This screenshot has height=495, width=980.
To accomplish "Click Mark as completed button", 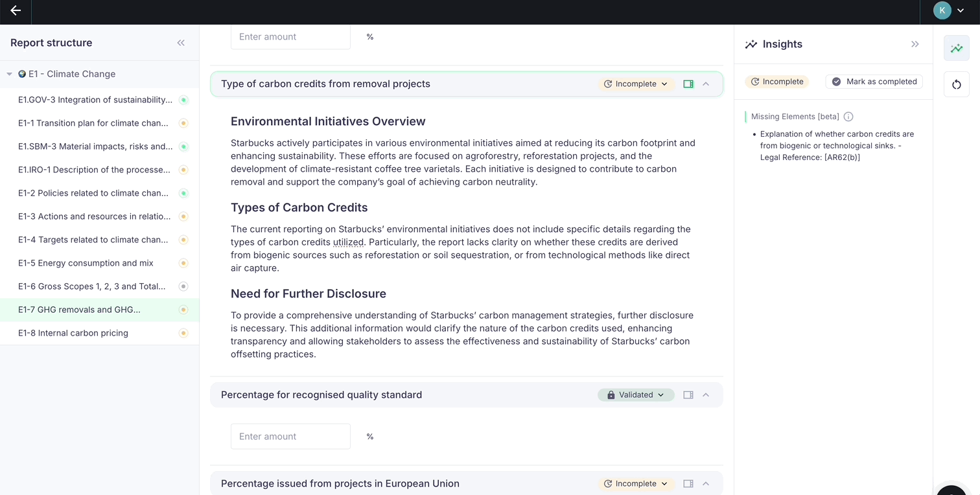I will coord(874,82).
